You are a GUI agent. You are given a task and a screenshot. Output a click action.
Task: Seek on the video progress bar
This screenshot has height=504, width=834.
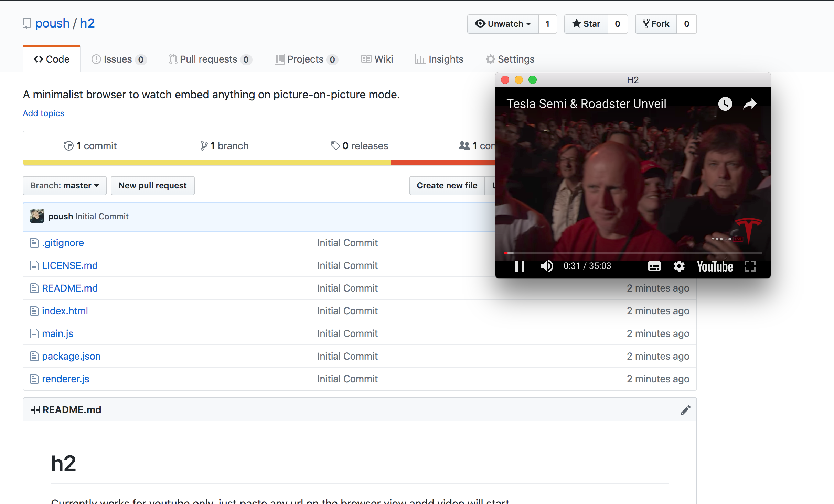(x=633, y=253)
